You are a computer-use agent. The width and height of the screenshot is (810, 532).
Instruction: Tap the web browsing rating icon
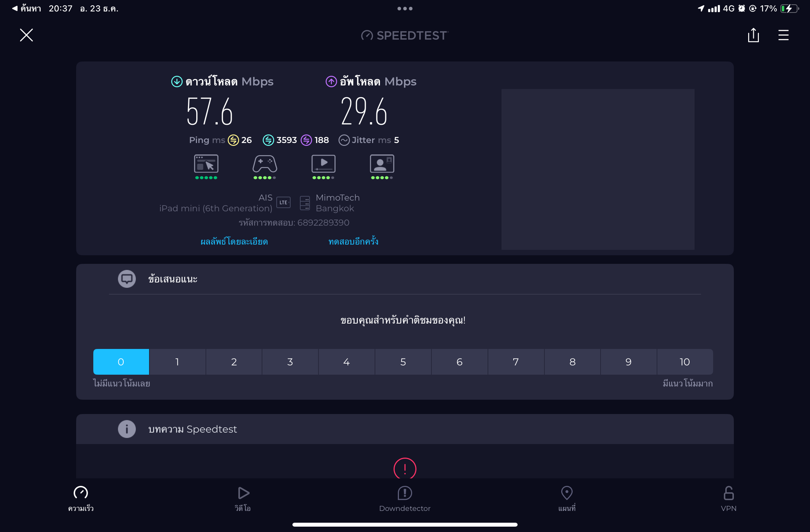[x=206, y=164]
